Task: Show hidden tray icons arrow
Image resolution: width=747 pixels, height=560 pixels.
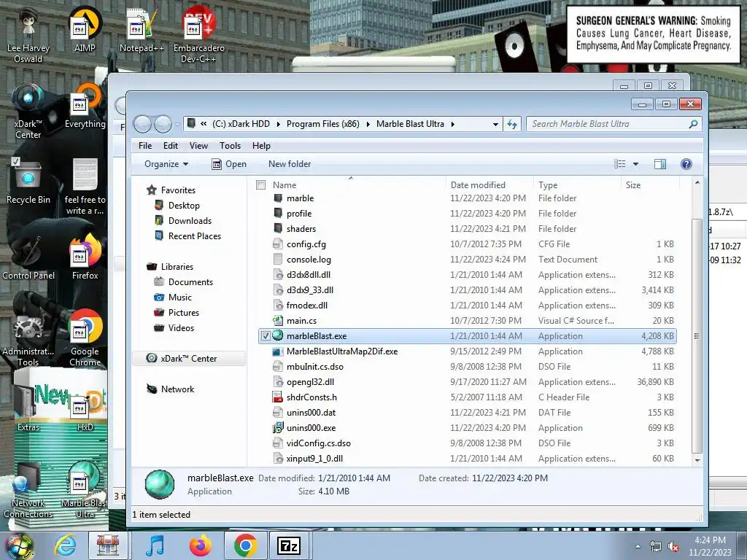Action: click(638, 546)
